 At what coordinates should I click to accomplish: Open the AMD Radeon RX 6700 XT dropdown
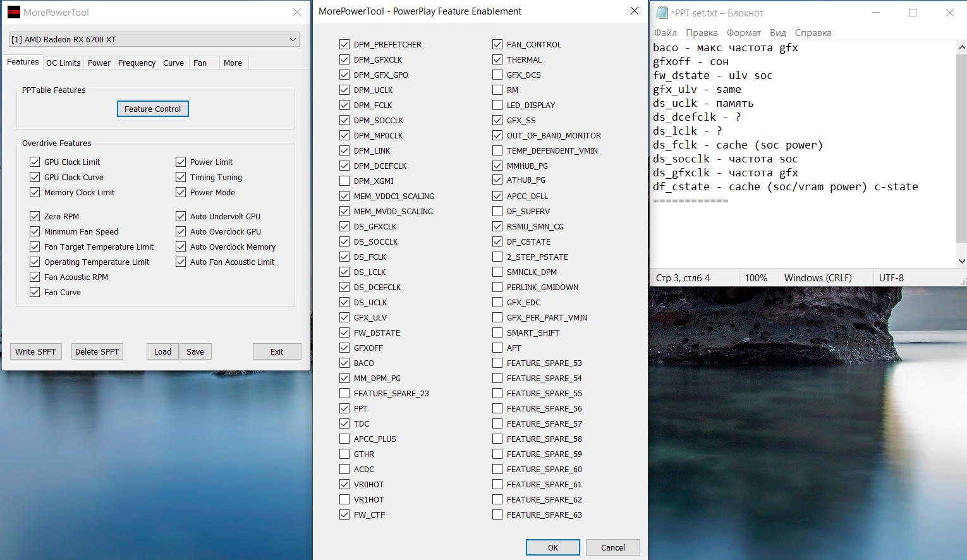click(154, 39)
